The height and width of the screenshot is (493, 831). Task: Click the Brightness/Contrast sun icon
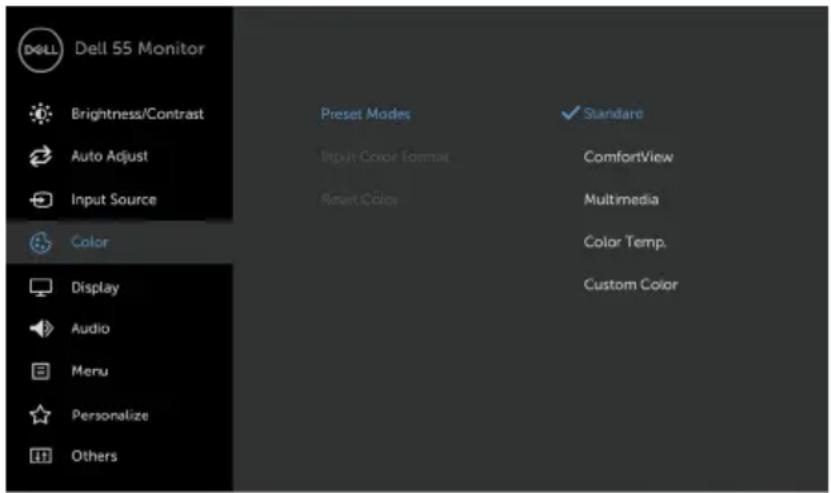click(x=41, y=113)
